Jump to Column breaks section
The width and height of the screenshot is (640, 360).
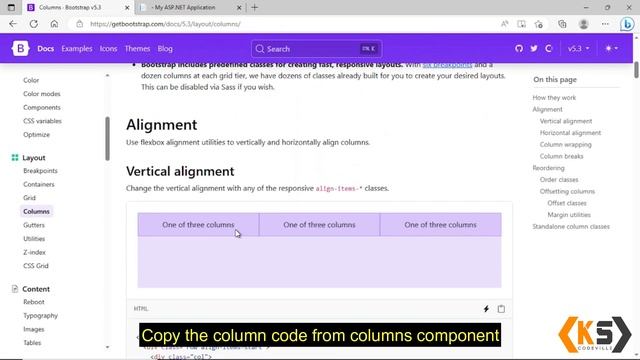tap(561, 156)
